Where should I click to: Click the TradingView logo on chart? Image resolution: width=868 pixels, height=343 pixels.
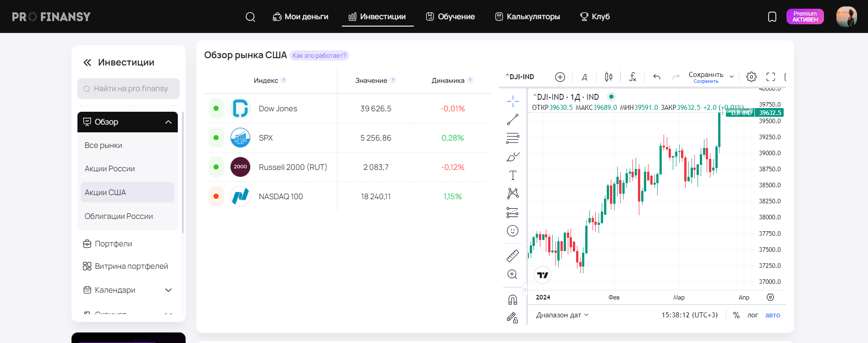coord(543,275)
